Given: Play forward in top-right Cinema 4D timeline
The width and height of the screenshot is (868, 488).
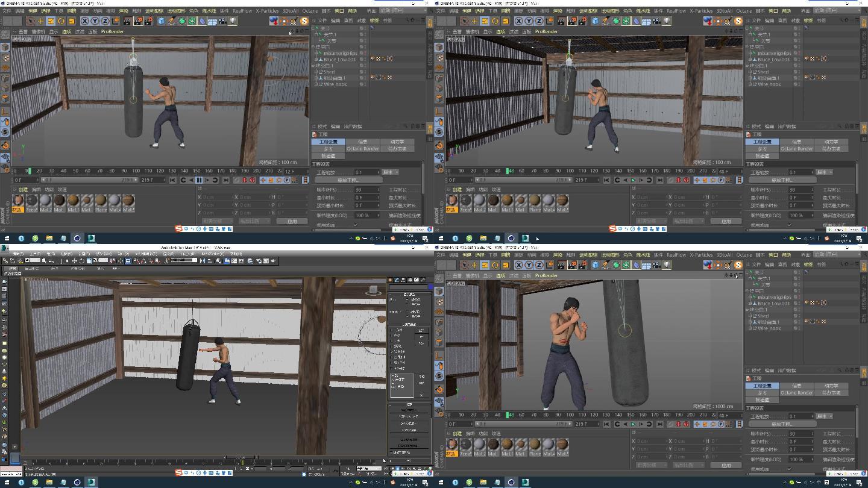Looking at the screenshot, I should (x=633, y=180).
